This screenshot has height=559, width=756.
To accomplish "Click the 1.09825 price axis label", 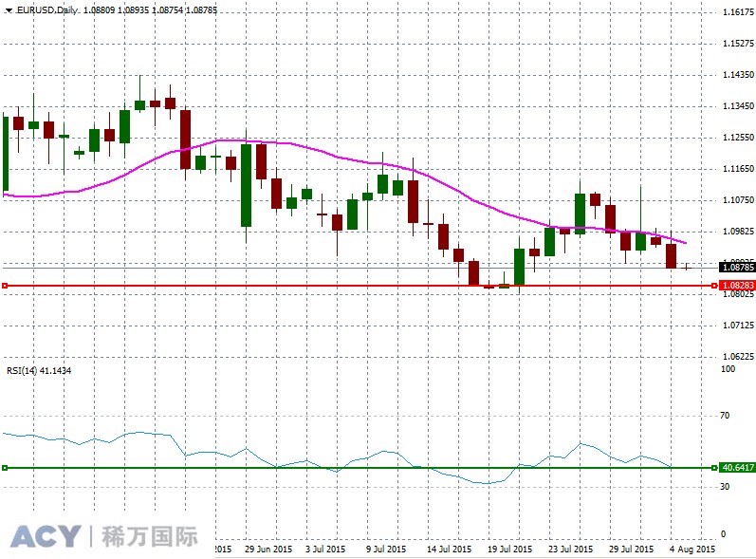I will coord(738,232).
